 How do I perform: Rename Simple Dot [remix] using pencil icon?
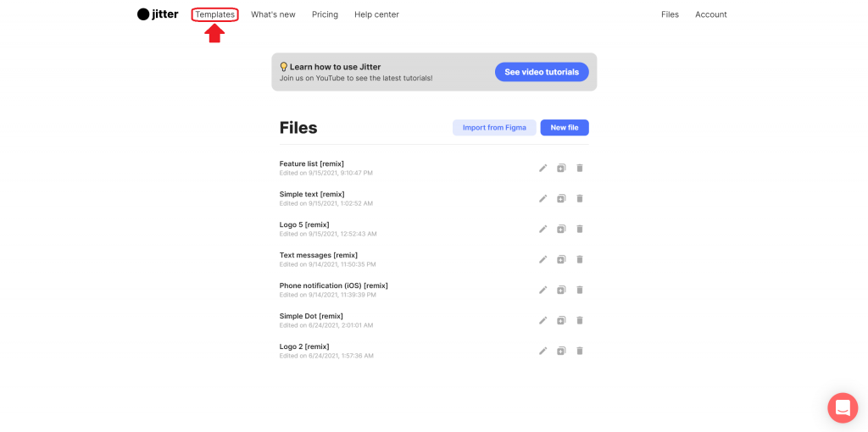[x=543, y=319]
